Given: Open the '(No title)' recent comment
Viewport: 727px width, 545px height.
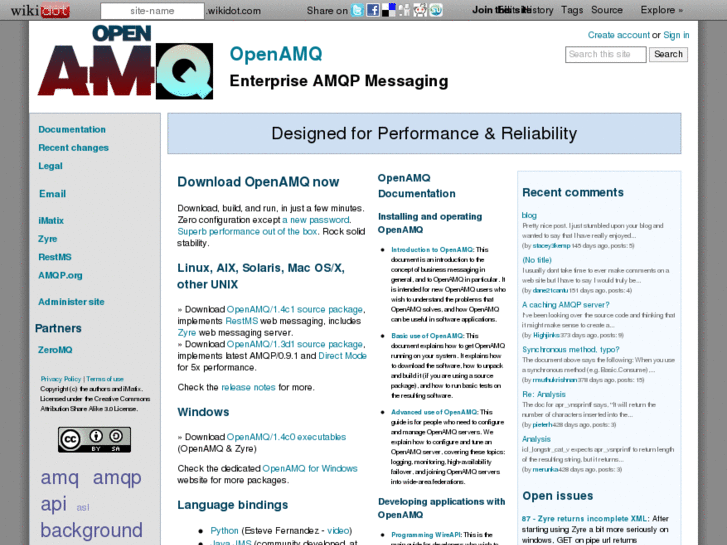Looking at the screenshot, I should 537,260.
